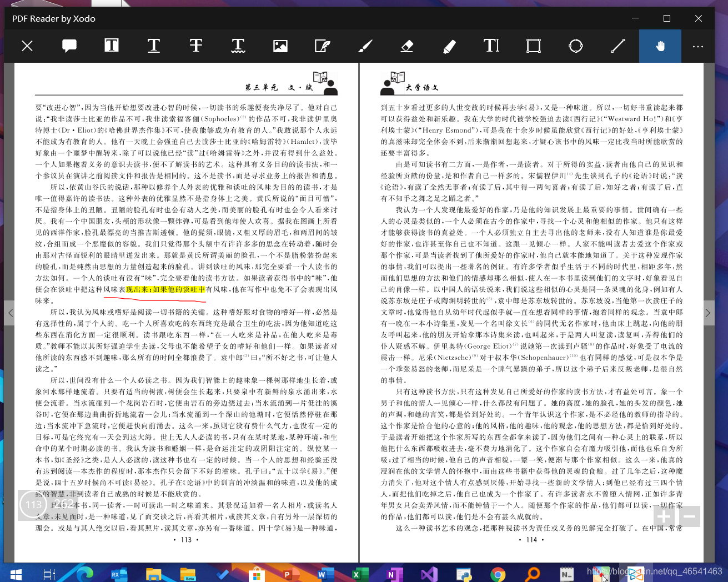
Task: Select the line drawing tool
Action: 618,46
